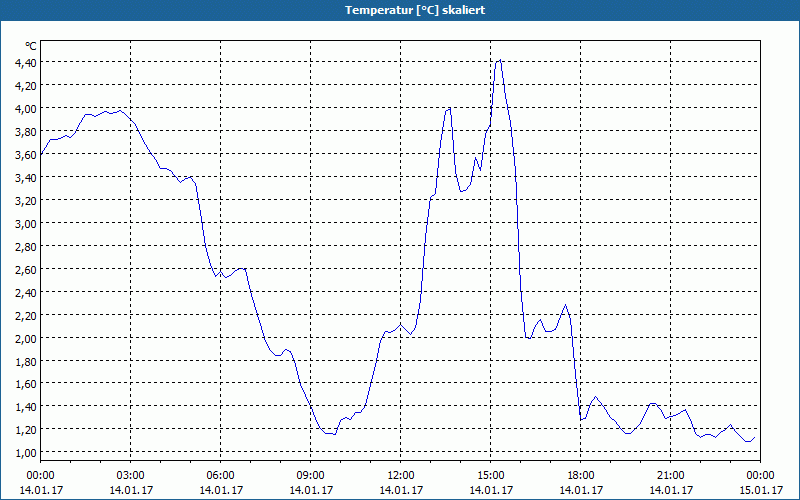Image resolution: width=800 pixels, height=500 pixels.
Task: Click the 03:00 time axis label
Action: coord(131,476)
